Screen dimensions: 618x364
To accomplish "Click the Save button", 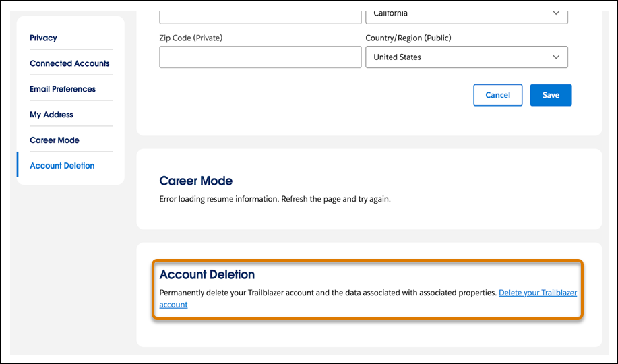I will click(551, 95).
